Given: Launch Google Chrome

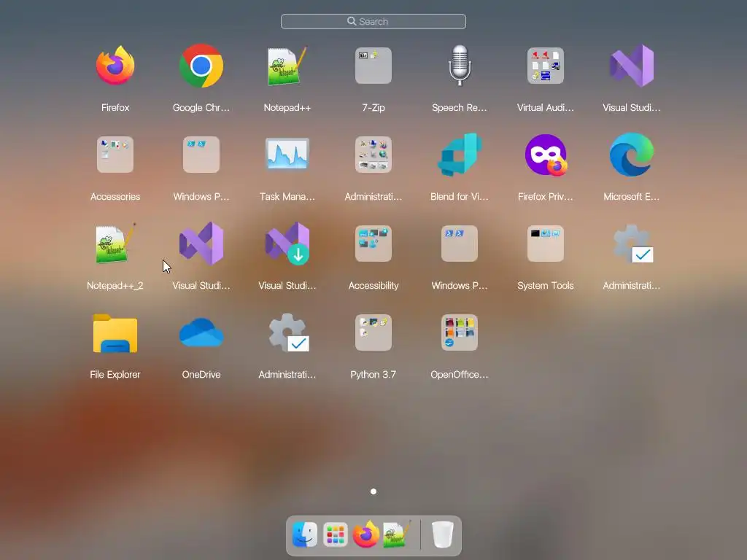Looking at the screenshot, I should 201,66.
